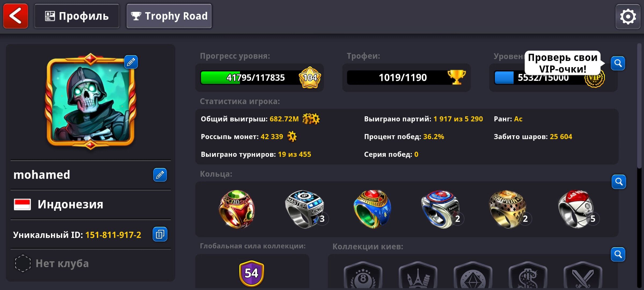Switch to the Профиль tab
644x290 pixels.
(x=77, y=16)
